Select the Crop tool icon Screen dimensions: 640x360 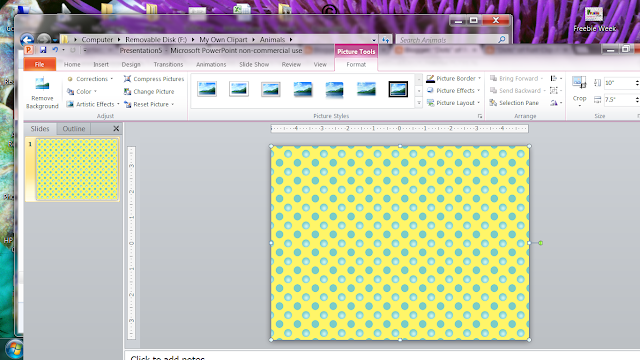point(579,82)
